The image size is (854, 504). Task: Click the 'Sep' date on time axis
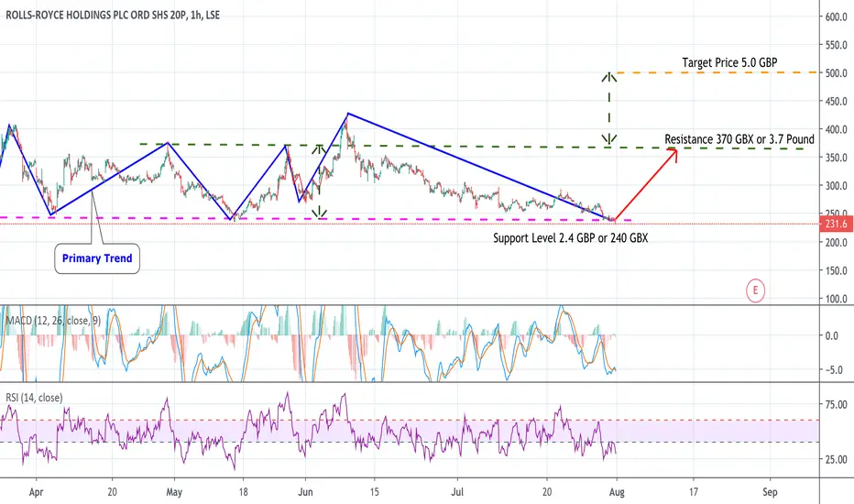coord(770,493)
